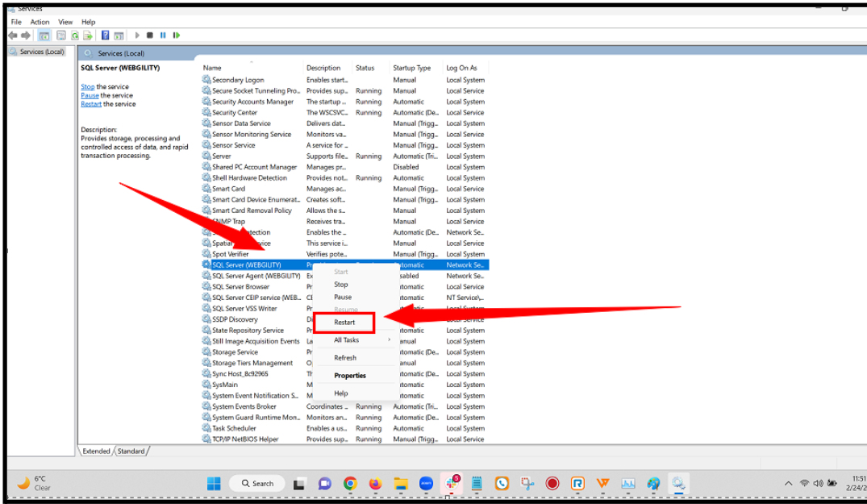The width and height of the screenshot is (867, 504).
Task: Open File Explorer from the taskbar
Action: pyautogui.click(x=401, y=484)
